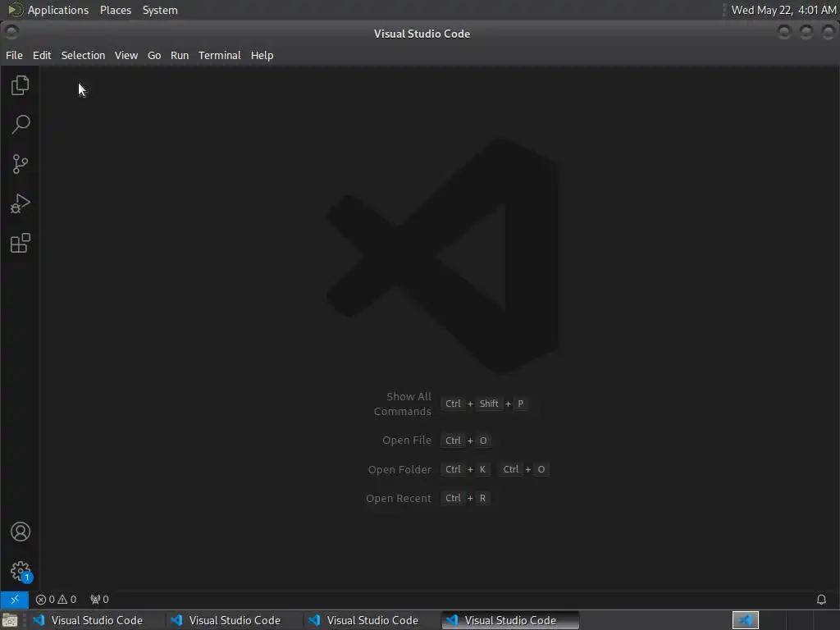Click the forwarded ports indicator showing 0
The width and height of the screenshot is (840, 630).
pyautogui.click(x=99, y=600)
